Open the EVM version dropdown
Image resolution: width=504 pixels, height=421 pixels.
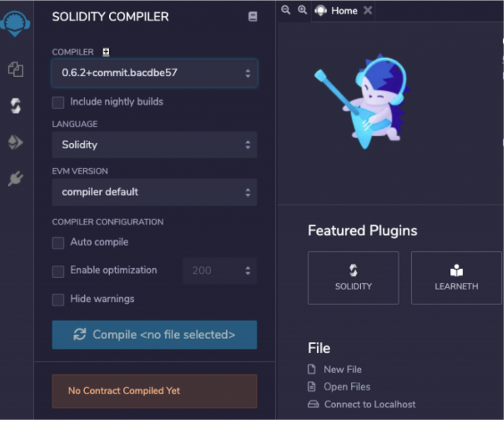154,193
